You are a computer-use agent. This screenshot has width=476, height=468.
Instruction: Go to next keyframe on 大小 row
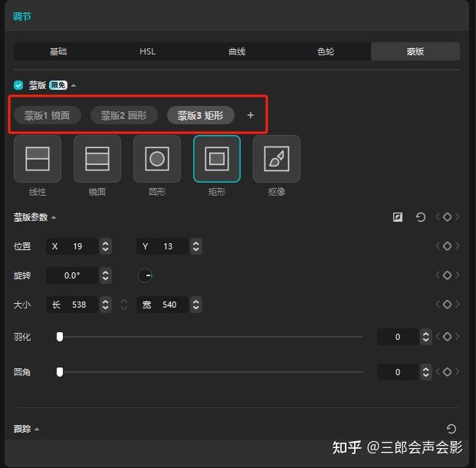point(457,304)
